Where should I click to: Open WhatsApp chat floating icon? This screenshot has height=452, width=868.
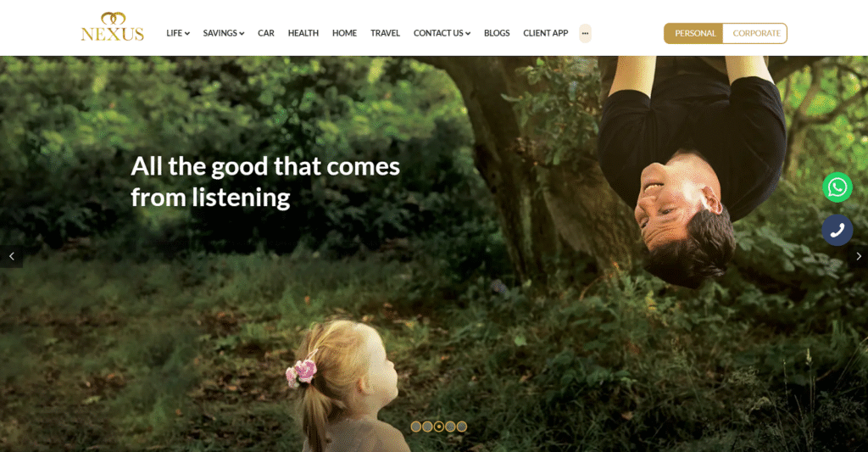837,187
